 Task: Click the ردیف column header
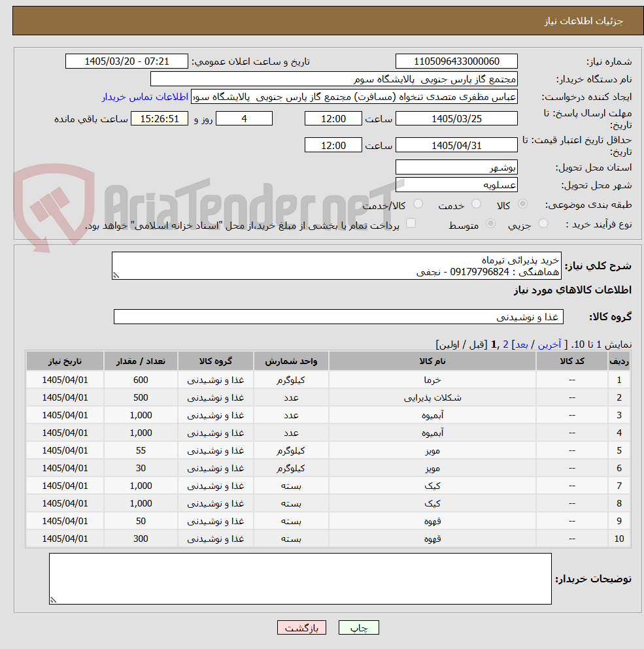pos(619,361)
